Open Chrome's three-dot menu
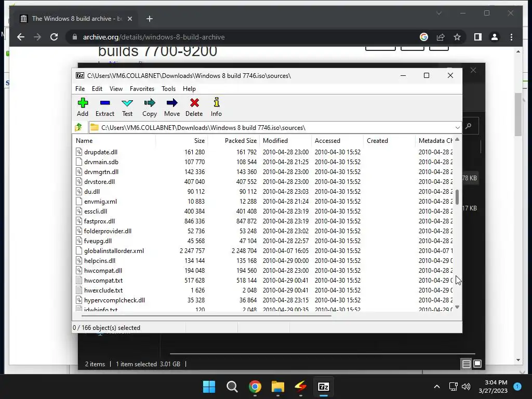532x399 pixels. tap(511, 37)
